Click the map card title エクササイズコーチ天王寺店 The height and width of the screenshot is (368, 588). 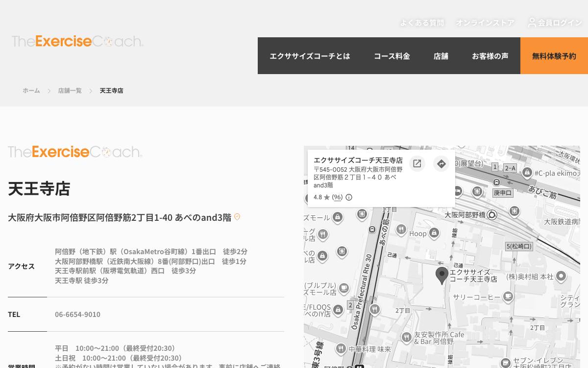(358, 160)
